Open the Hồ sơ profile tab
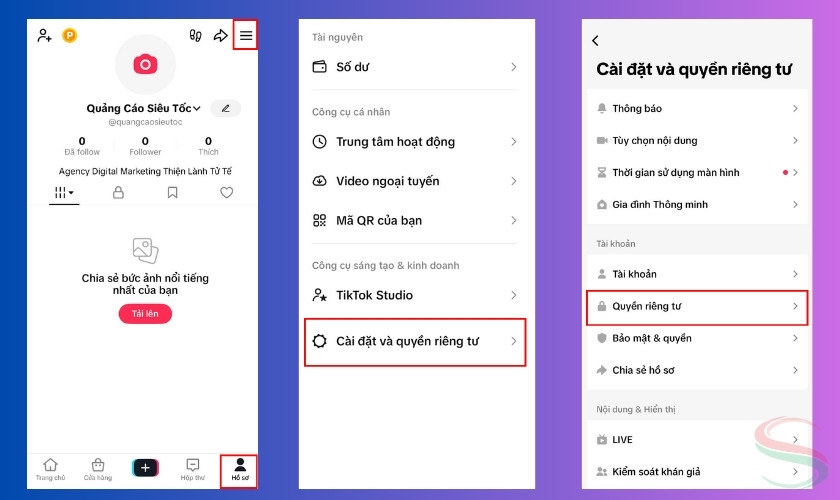Image resolution: width=840 pixels, height=500 pixels. (240, 469)
